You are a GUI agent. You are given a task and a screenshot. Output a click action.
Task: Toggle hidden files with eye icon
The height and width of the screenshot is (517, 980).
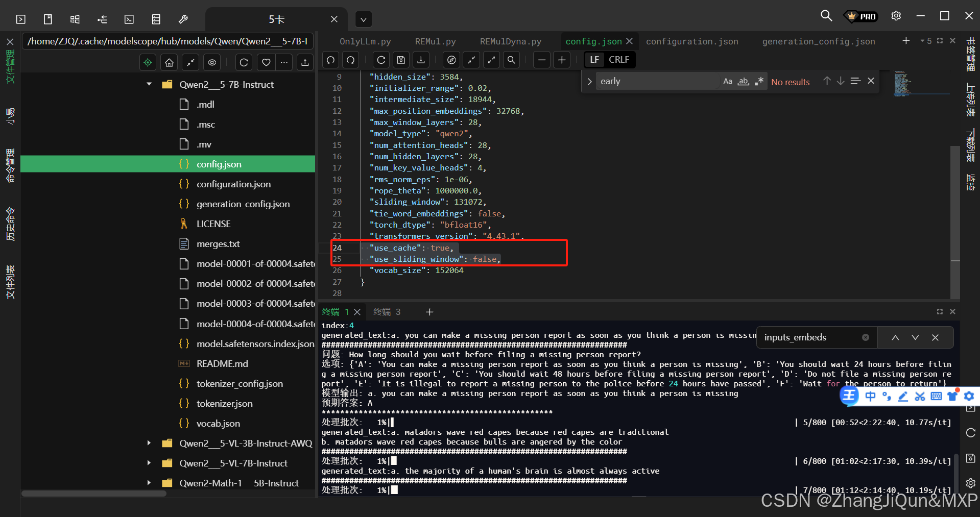212,62
